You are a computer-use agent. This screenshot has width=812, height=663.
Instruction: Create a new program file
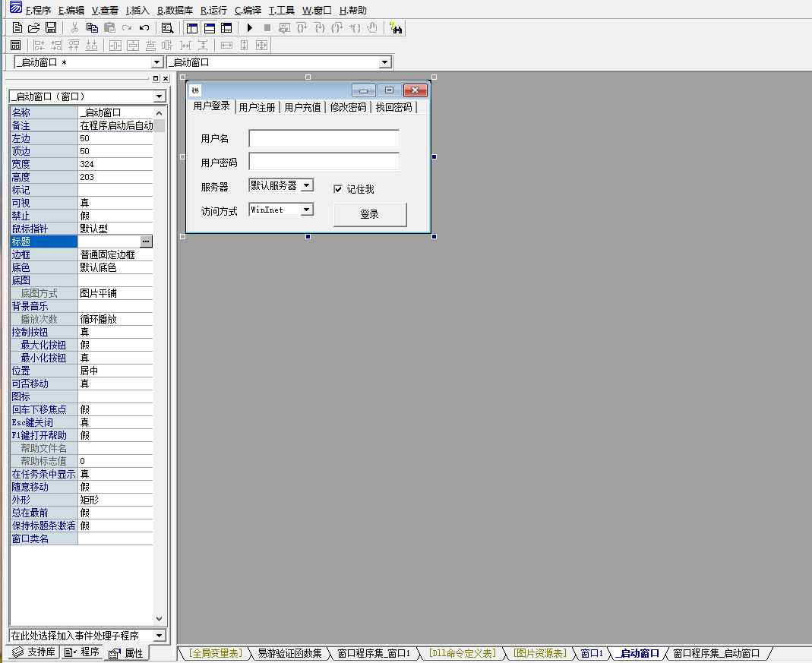pyautogui.click(x=17, y=28)
